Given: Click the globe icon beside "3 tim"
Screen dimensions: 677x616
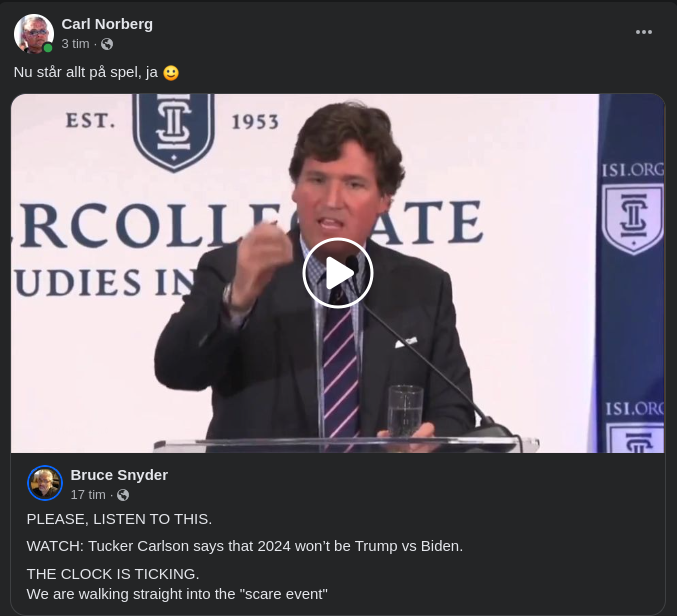Looking at the screenshot, I should coord(107,44).
